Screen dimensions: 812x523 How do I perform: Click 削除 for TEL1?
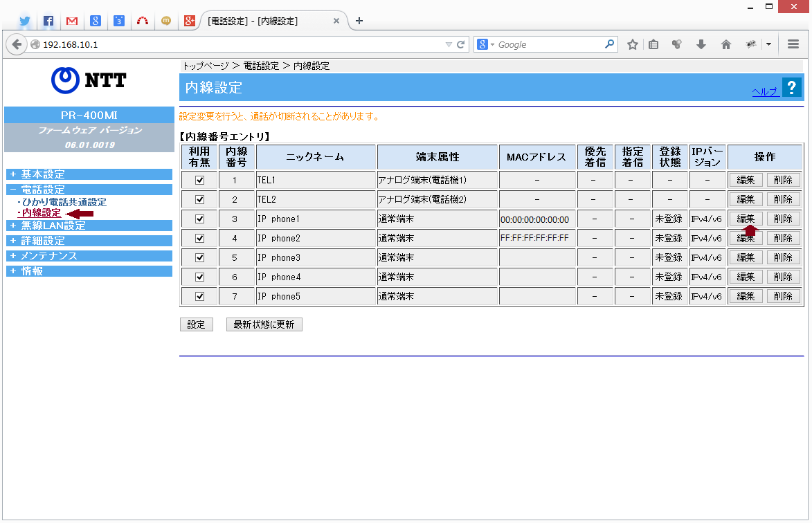tap(783, 180)
